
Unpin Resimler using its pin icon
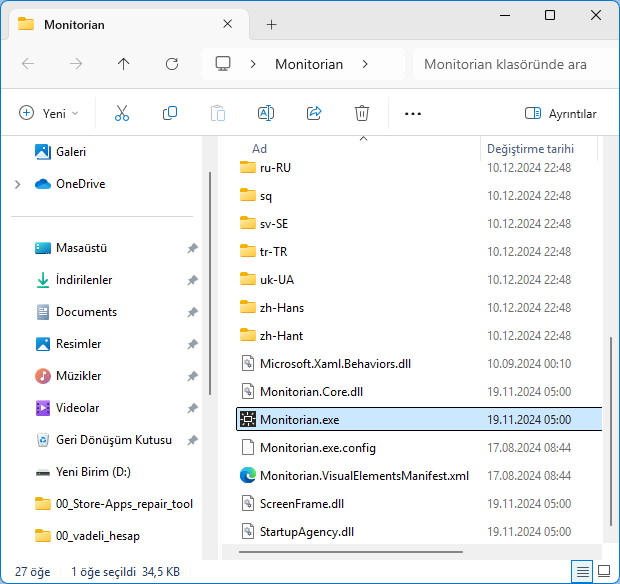pyautogui.click(x=193, y=344)
